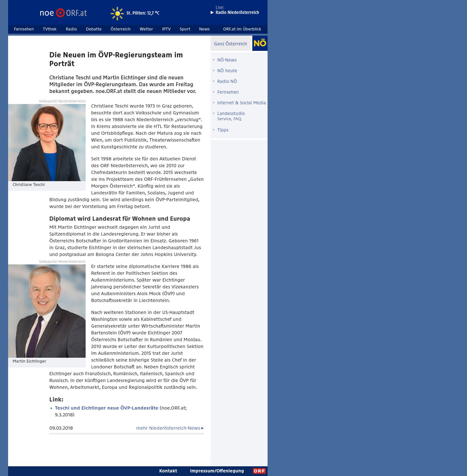The width and height of the screenshot is (467, 476).
Task: Open Impressum/Offenlegung in the footer
Action: [x=217, y=471]
